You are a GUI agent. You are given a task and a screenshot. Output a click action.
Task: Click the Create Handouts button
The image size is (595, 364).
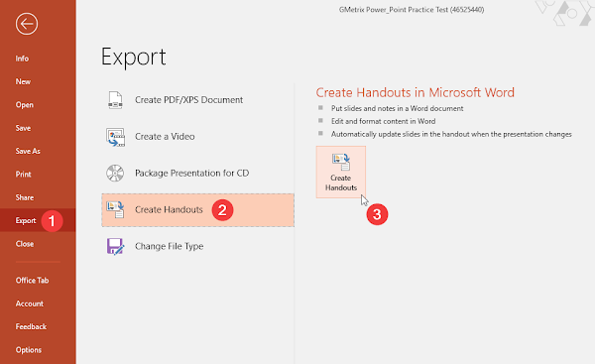341,172
